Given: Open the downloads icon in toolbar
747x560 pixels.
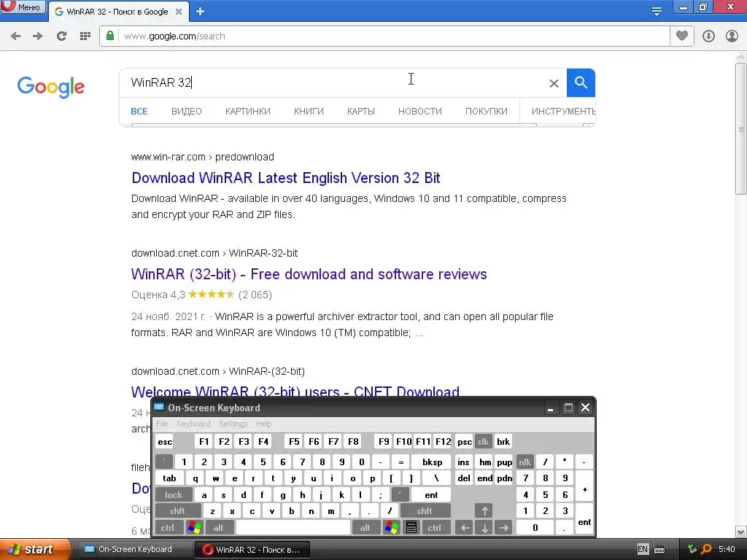Looking at the screenshot, I should click(708, 36).
